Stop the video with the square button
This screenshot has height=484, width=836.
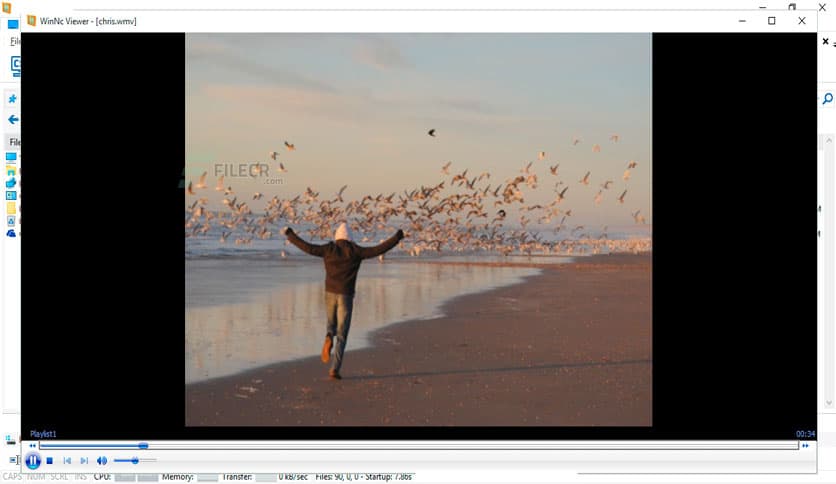pos(50,461)
